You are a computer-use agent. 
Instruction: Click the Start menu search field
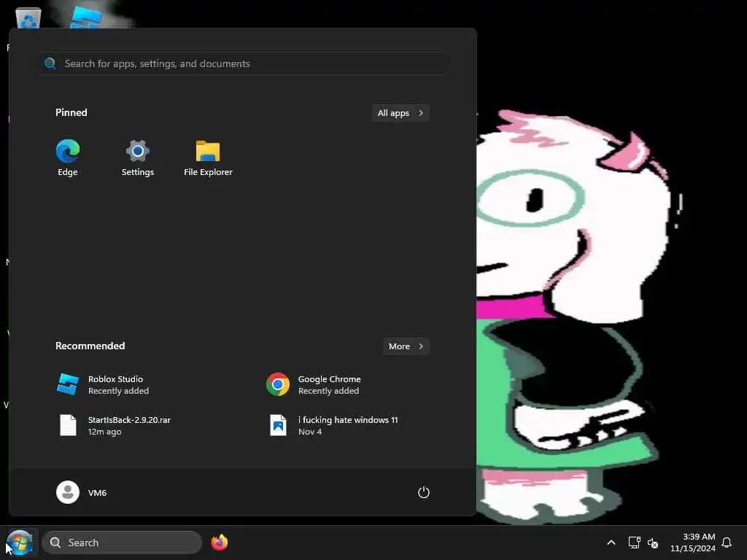[x=244, y=63]
